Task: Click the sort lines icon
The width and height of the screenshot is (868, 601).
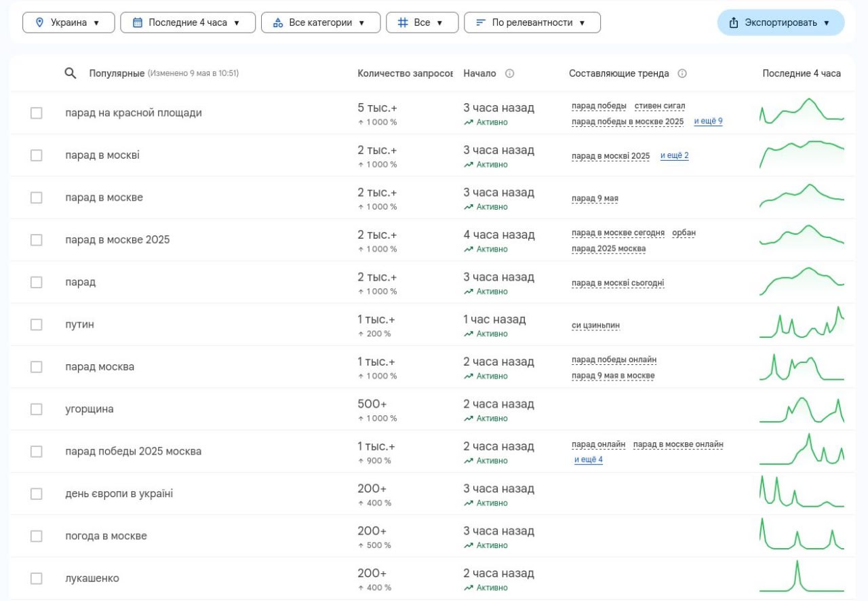Action: pyautogui.click(x=481, y=22)
